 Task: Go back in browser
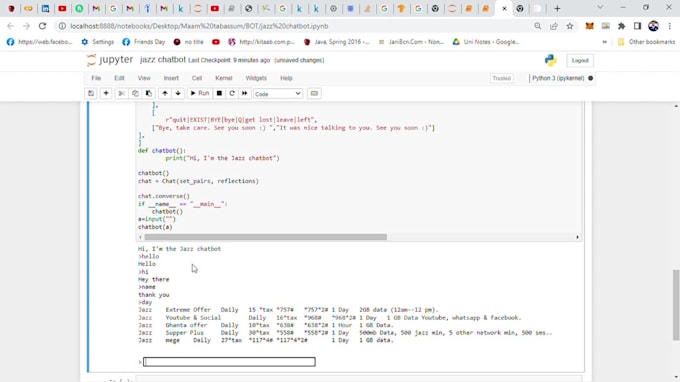pos(11,26)
